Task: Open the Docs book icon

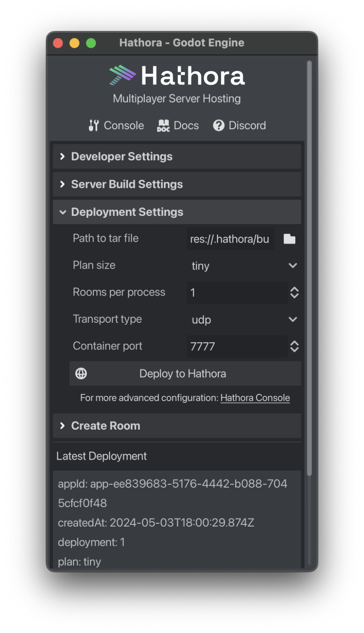Action: [163, 126]
